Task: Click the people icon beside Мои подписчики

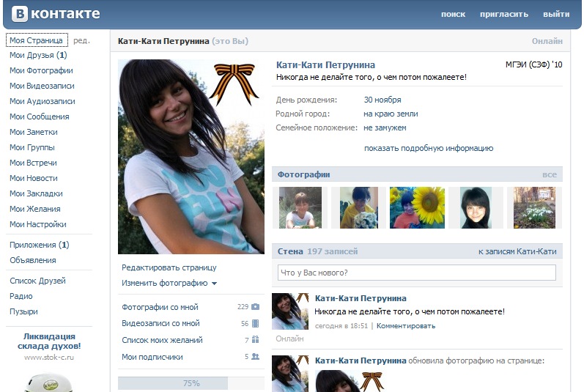Action: pyautogui.click(x=255, y=357)
